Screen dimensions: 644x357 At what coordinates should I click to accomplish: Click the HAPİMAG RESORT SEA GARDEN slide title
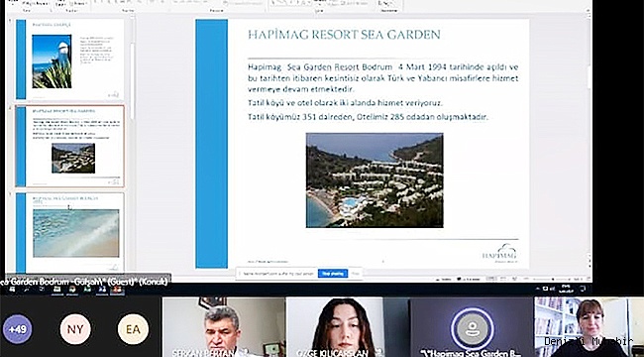[344, 35]
